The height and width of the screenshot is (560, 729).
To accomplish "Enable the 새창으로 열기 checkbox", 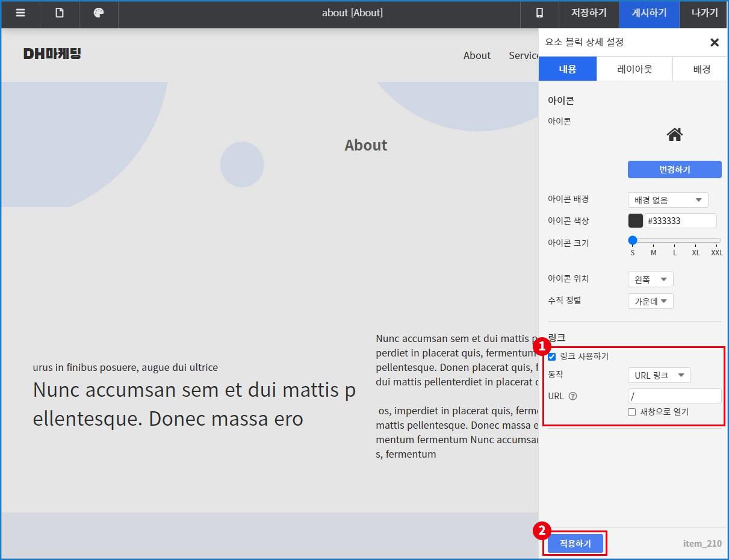I will tap(631, 412).
